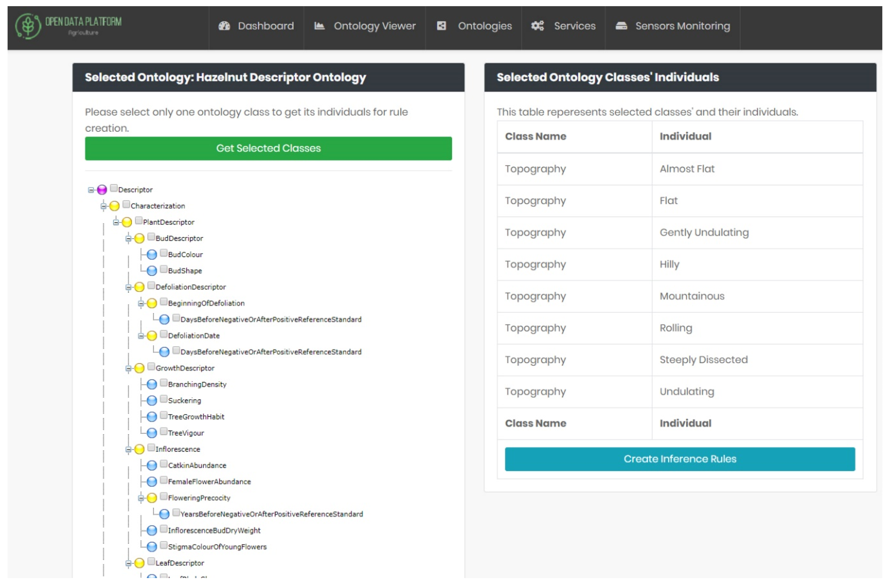Click the blue BudColour class icon

152,255
